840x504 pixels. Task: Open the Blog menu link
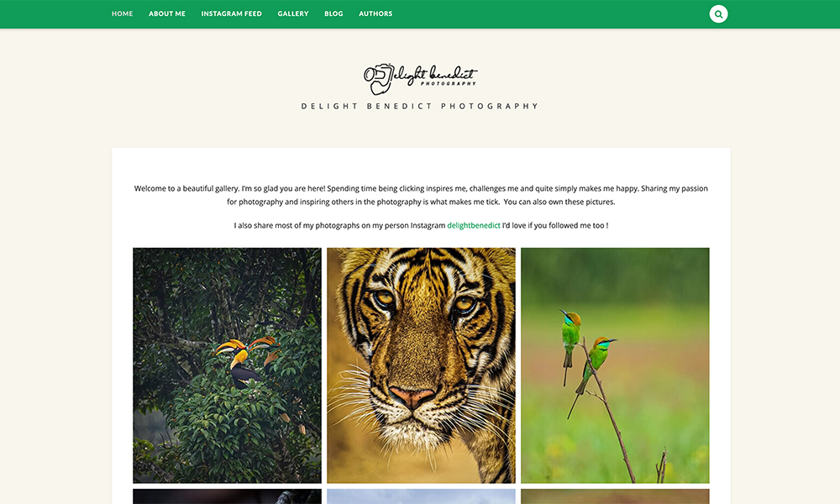(333, 14)
